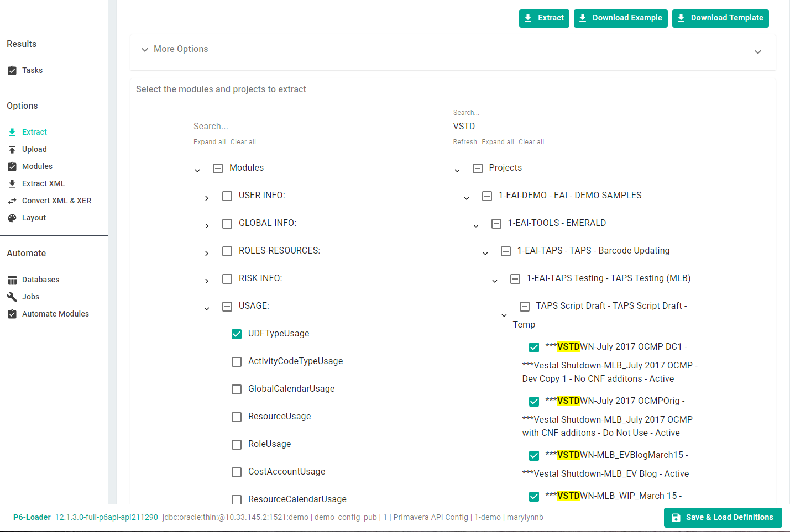Check the USER INFO module checkbox
The image size is (790, 532).
point(227,196)
